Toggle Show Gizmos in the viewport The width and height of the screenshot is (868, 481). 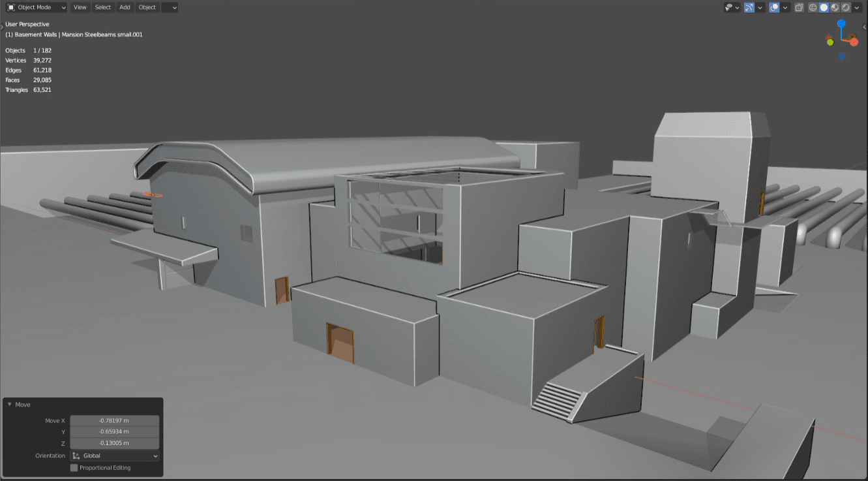pos(749,7)
